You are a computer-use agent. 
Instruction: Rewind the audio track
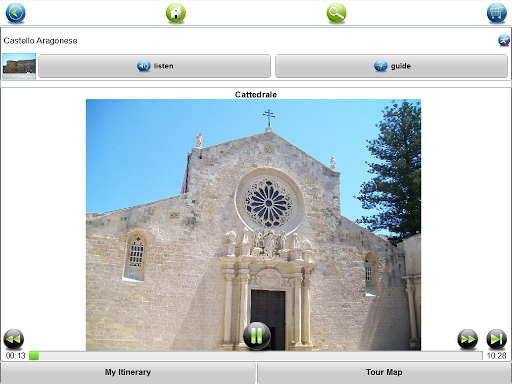click(x=14, y=339)
